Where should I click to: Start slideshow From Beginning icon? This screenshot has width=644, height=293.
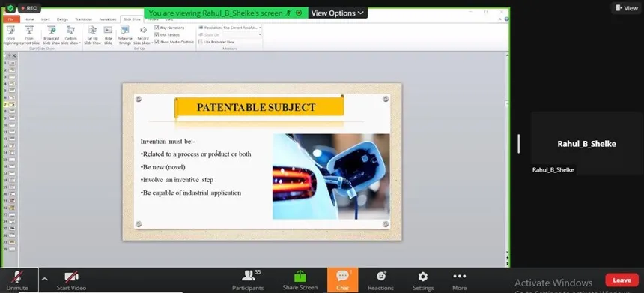[x=10, y=30]
